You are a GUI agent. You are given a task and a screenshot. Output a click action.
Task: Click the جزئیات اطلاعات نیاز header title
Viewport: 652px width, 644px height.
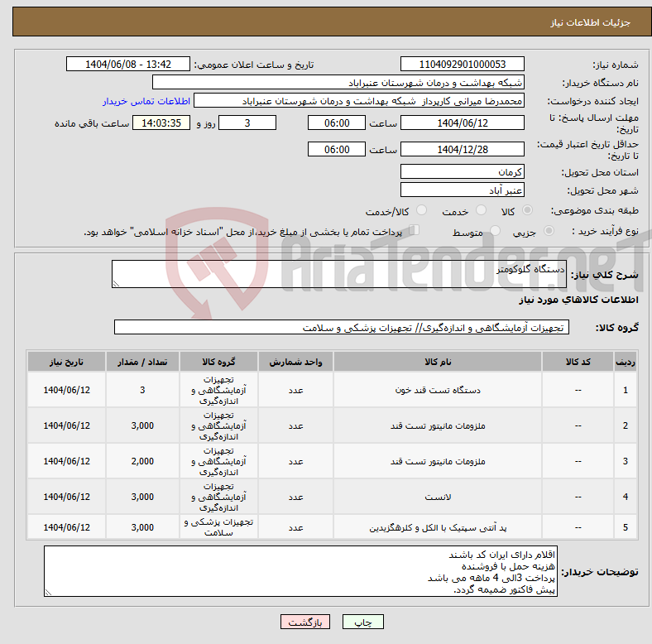pos(591,22)
